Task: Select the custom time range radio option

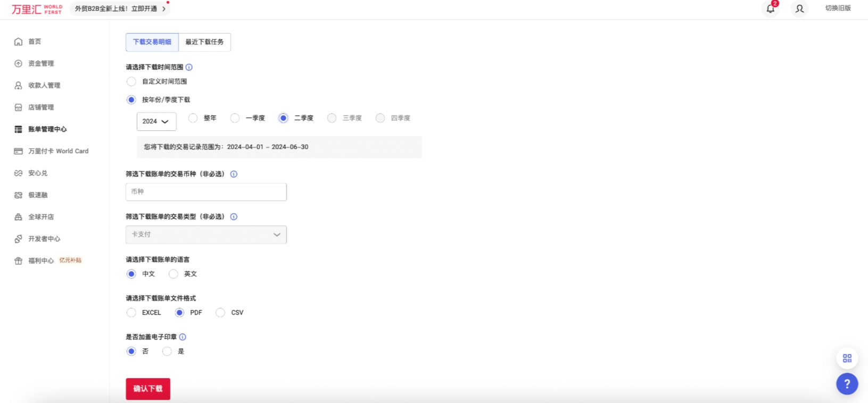Action: 131,81
